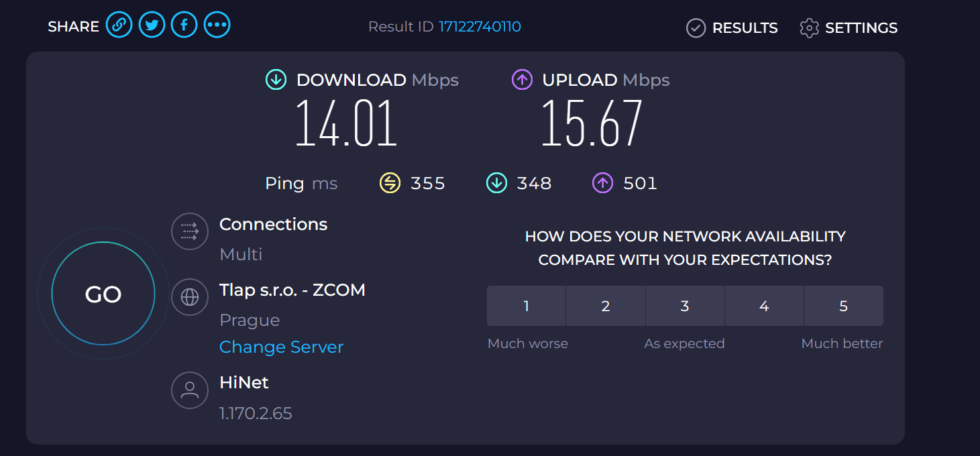Click the copy link share icon

tap(119, 25)
